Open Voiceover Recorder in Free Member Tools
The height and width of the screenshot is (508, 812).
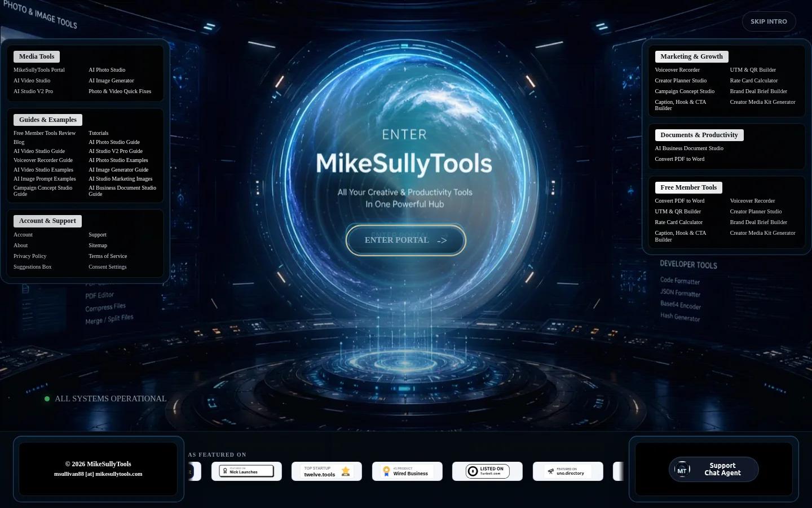pos(752,201)
